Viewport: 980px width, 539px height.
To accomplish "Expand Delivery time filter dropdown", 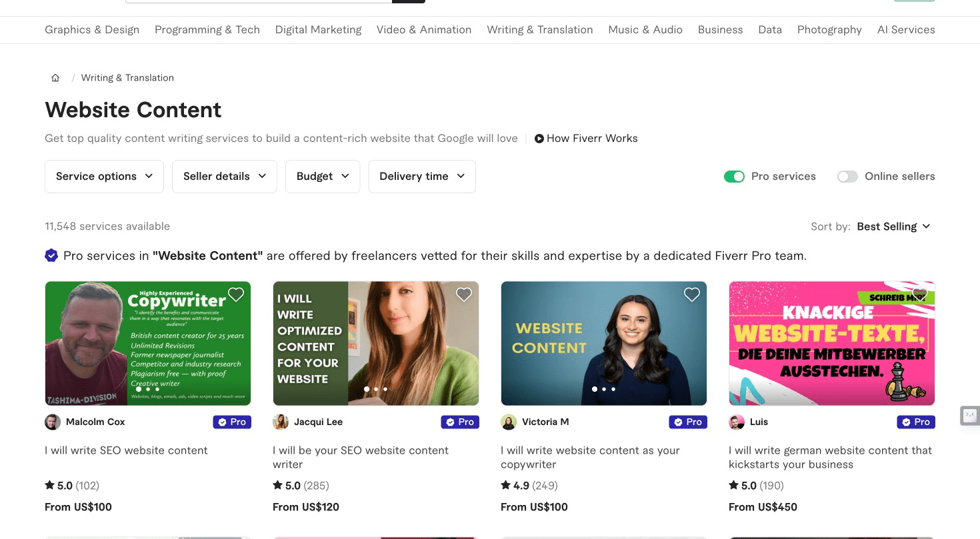I will pos(422,177).
